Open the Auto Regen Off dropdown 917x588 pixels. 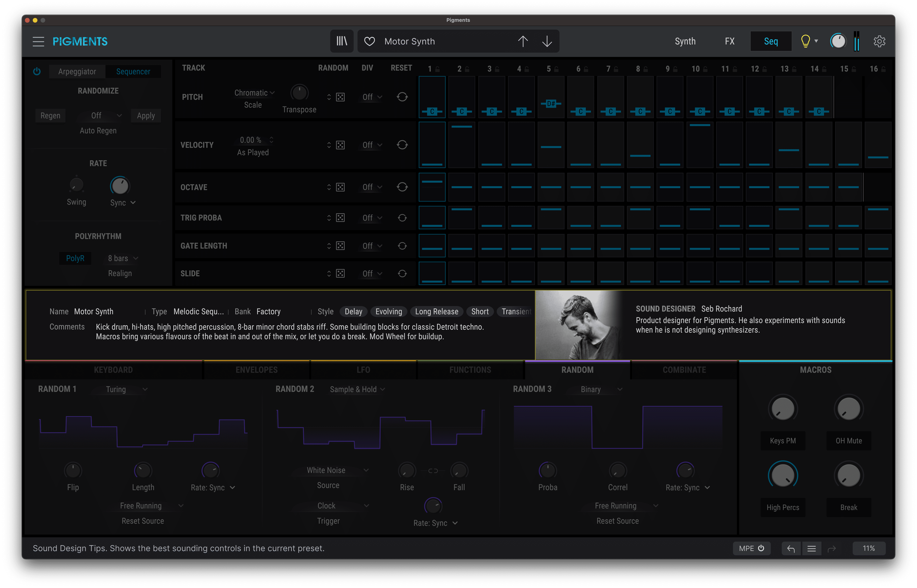[x=100, y=116]
